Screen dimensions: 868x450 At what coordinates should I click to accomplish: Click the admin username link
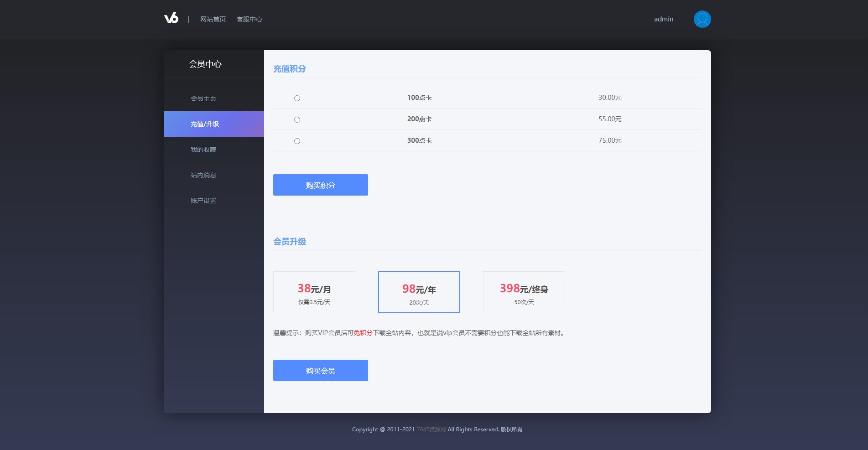[663, 19]
